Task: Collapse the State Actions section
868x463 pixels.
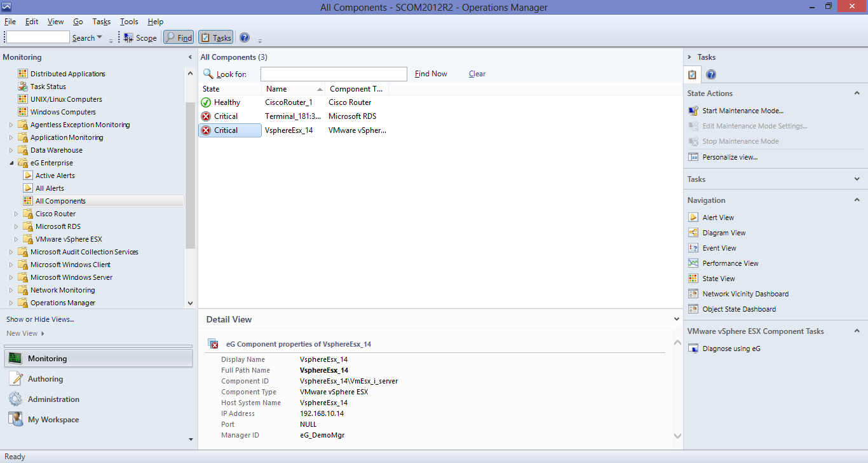Action: (857, 93)
